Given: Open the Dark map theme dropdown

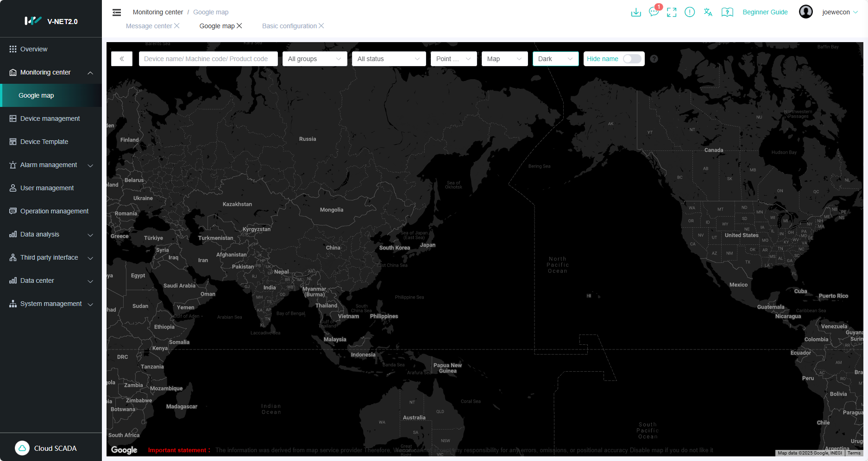Looking at the screenshot, I should pyautogui.click(x=555, y=59).
